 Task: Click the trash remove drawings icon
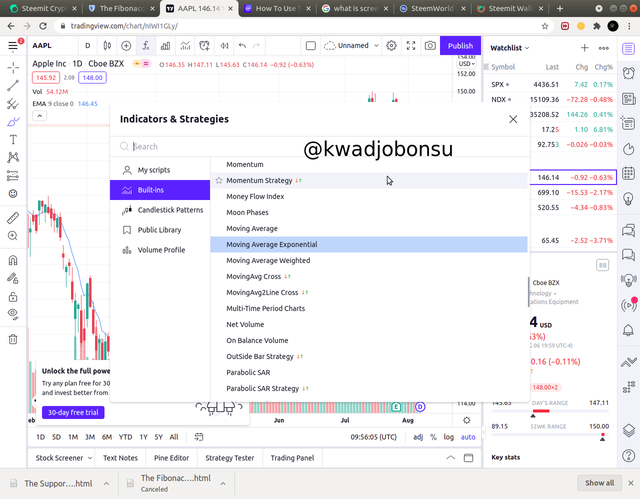[13, 339]
